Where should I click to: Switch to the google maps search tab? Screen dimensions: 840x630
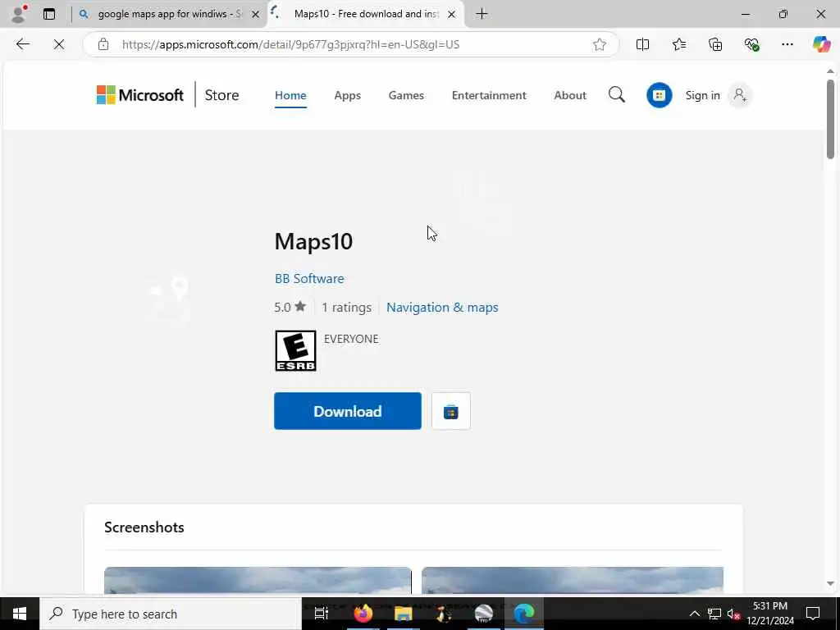169,14
